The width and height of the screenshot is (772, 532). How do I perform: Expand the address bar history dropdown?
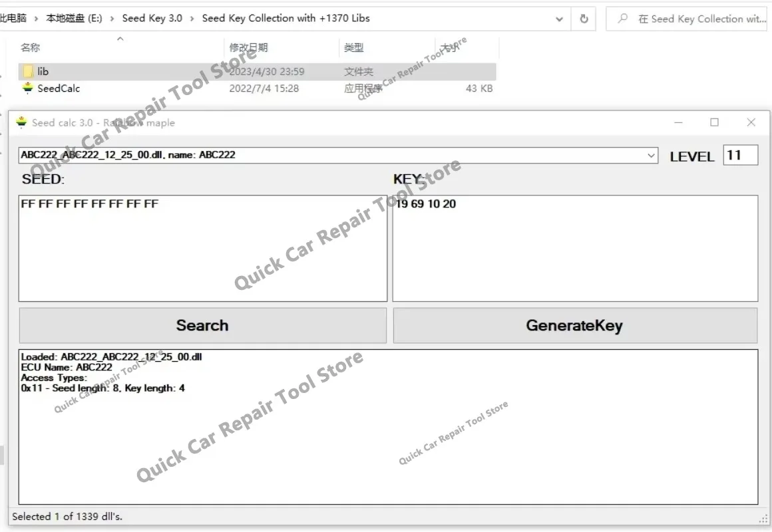click(x=559, y=19)
